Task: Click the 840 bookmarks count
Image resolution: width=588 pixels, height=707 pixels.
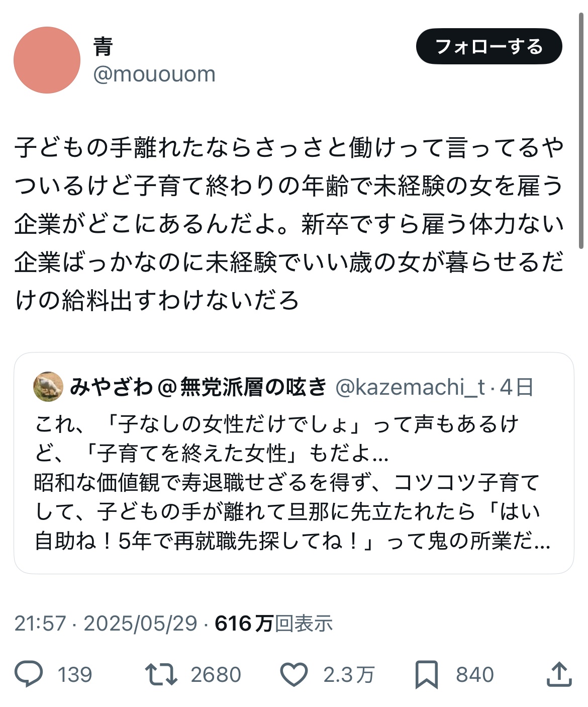Action: click(475, 674)
